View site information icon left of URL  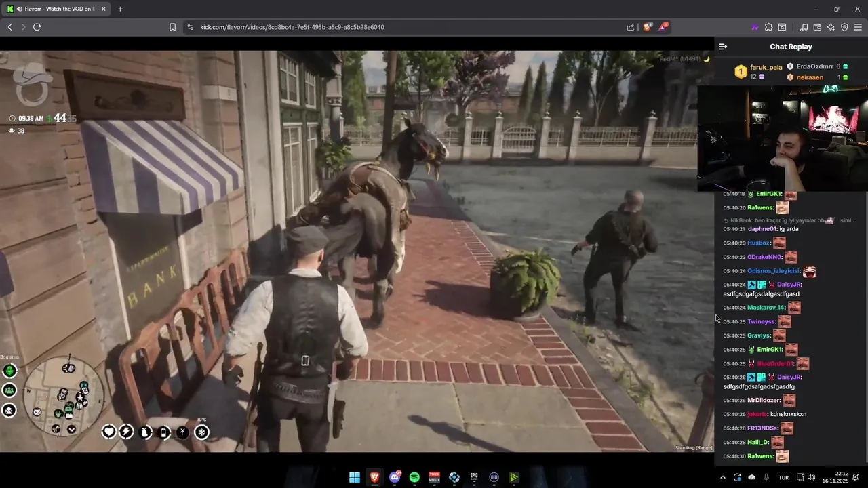click(190, 27)
